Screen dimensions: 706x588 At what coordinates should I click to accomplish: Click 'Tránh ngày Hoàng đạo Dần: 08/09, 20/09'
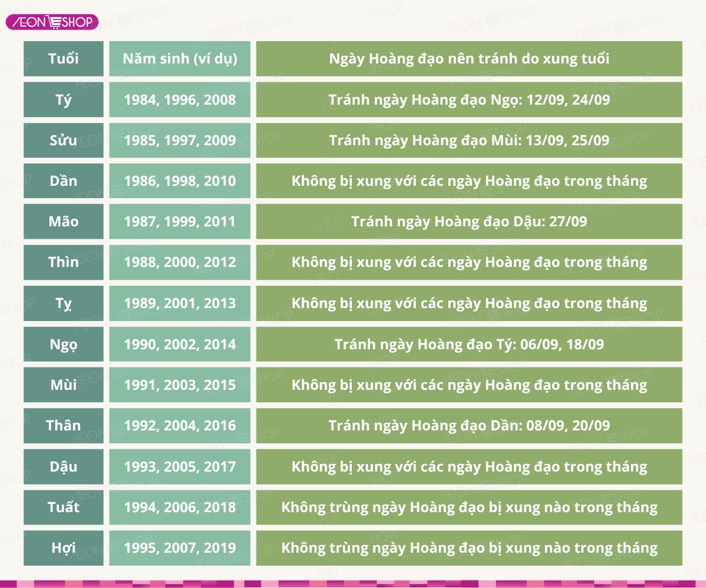tap(469, 426)
